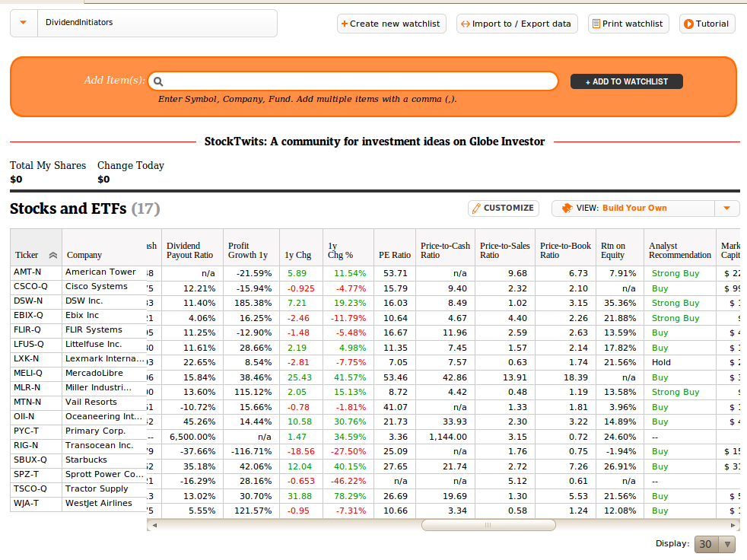Open FLIR-Q ticker link
This screenshot has width=747, height=560.
click(27, 329)
